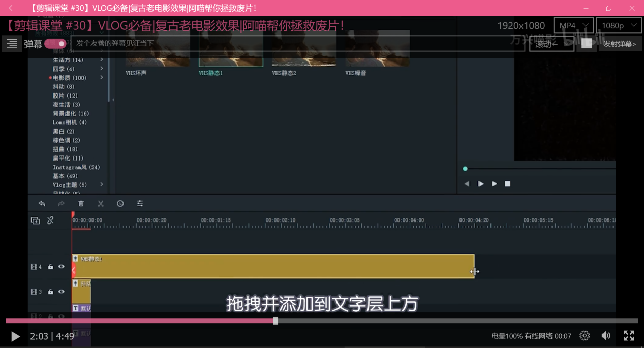Click the timeline ruler at 00:00:02:10
The height and width of the screenshot is (348, 644).
click(281, 220)
